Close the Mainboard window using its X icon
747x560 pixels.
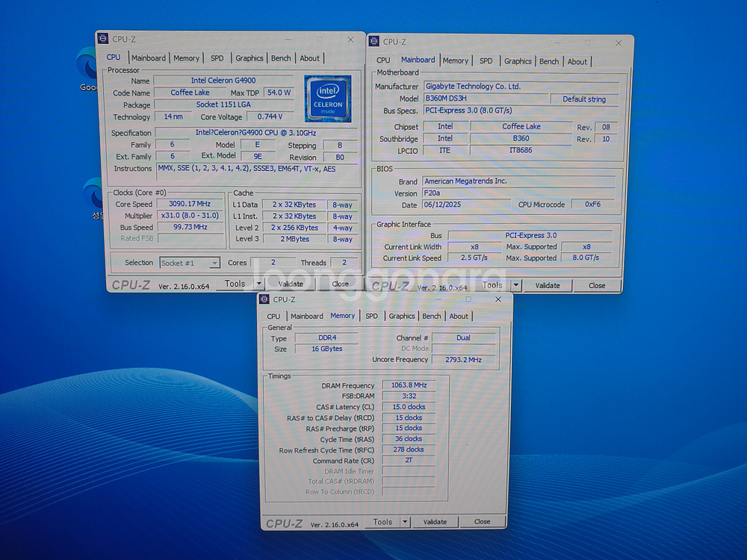[x=619, y=43]
